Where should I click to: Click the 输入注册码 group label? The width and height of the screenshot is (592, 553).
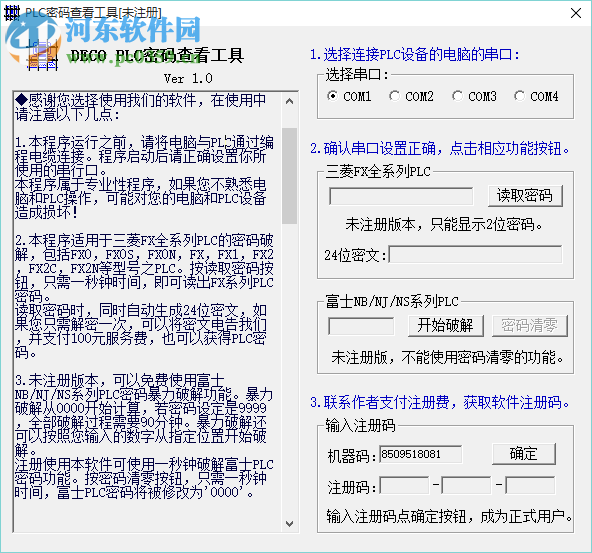pos(360,425)
